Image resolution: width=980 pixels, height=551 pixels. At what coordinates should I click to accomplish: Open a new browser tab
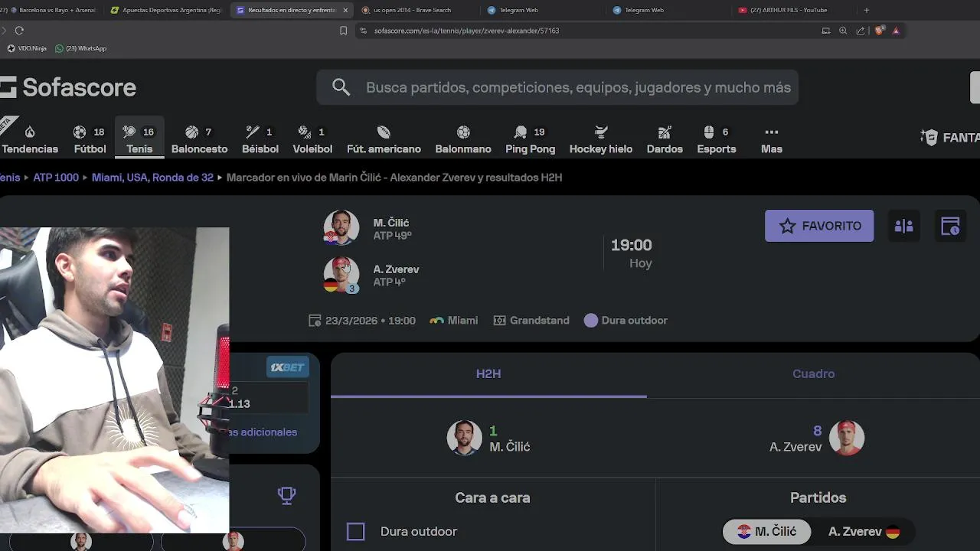[866, 10]
